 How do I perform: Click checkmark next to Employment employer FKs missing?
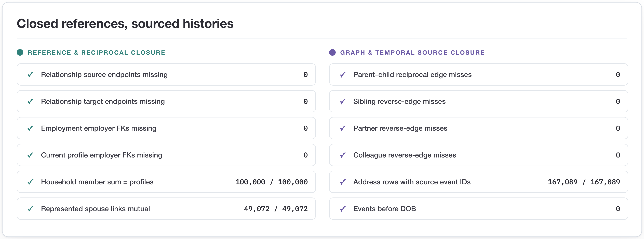pyautogui.click(x=31, y=128)
